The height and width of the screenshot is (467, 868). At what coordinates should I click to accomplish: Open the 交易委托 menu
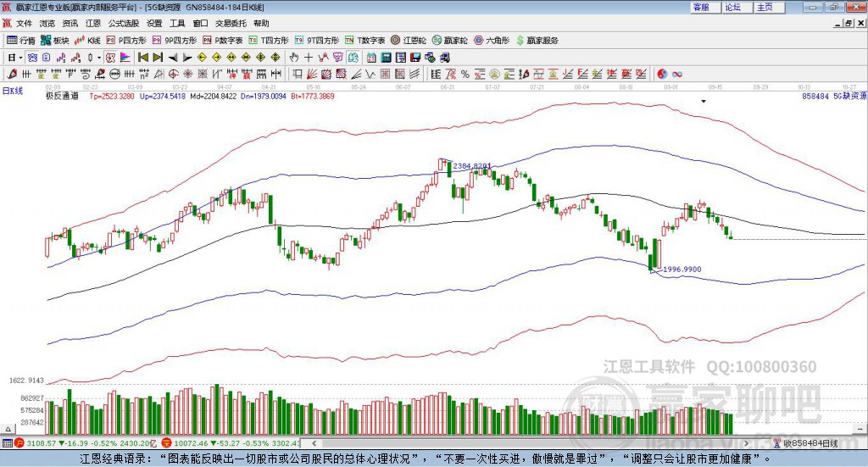tap(231, 23)
